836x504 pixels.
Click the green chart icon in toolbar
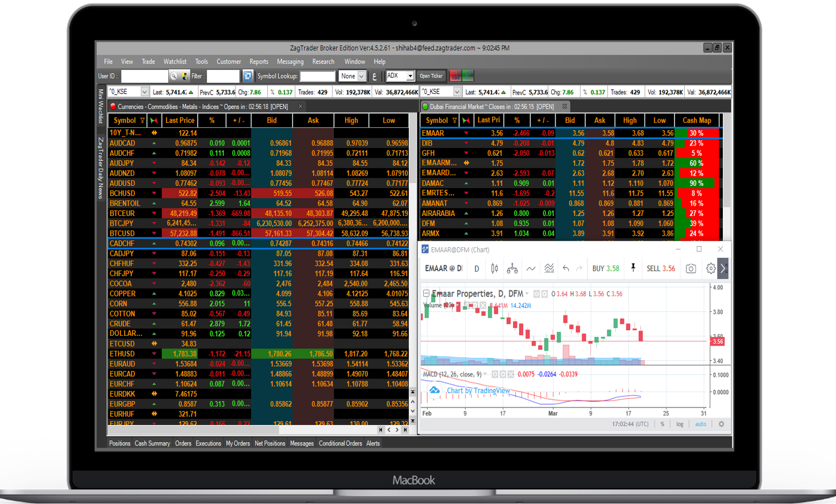point(468,76)
